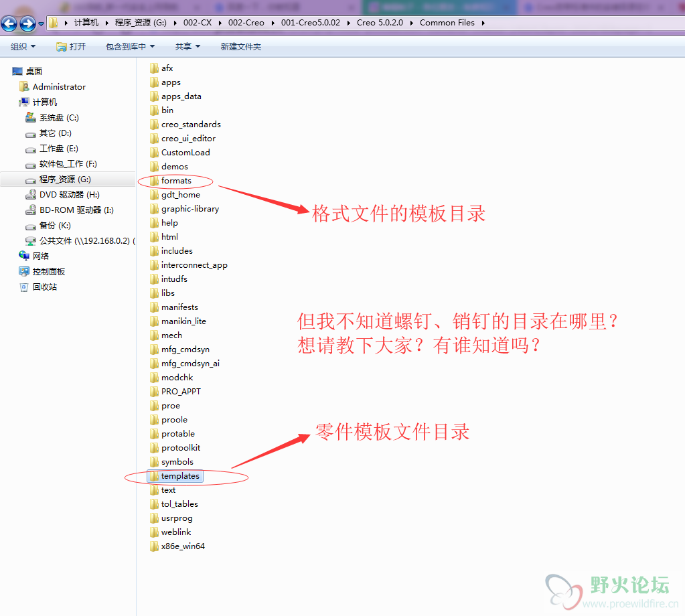Select the tol_tables folder
Screen dimensions: 685x616
[174, 504]
